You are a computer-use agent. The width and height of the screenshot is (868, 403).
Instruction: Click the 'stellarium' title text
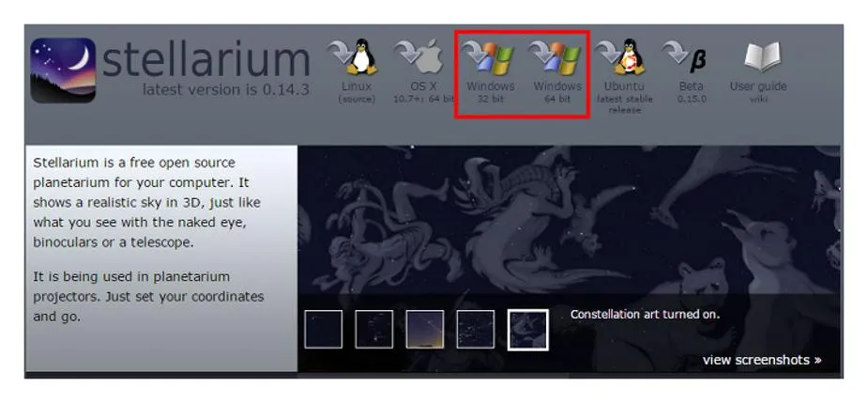point(206,60)
